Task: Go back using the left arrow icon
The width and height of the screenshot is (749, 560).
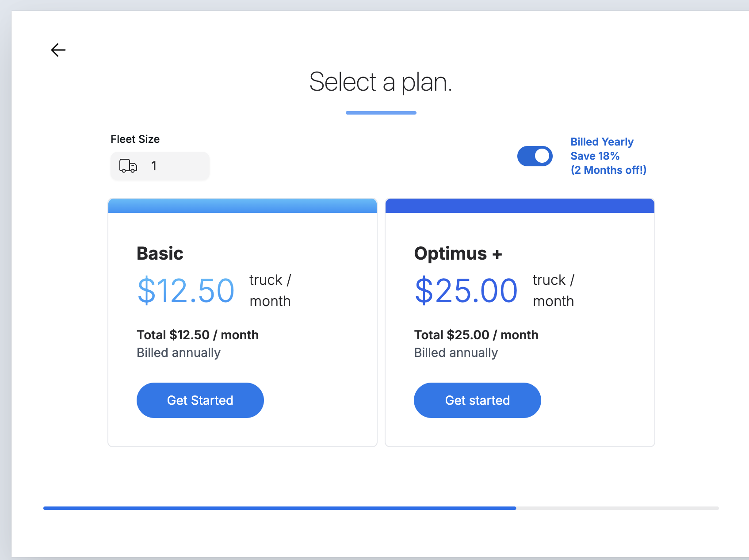Action: (x=58, y=50)
